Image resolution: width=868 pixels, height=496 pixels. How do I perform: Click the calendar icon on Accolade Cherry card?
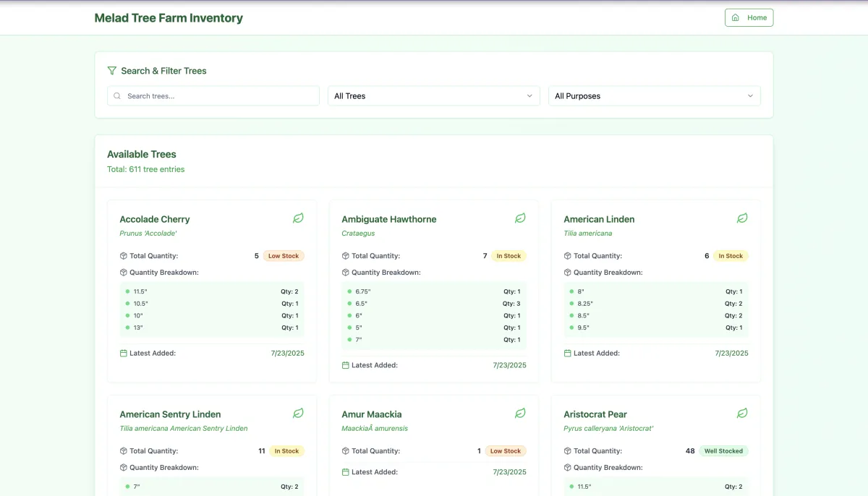[124, 354]
